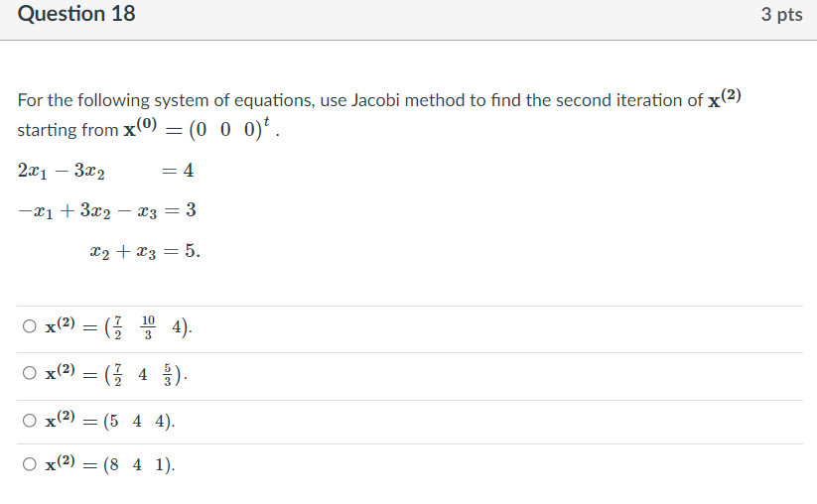
Task: Pick the radio button for answer (5 4 4)
Action: tap(30, 421)
